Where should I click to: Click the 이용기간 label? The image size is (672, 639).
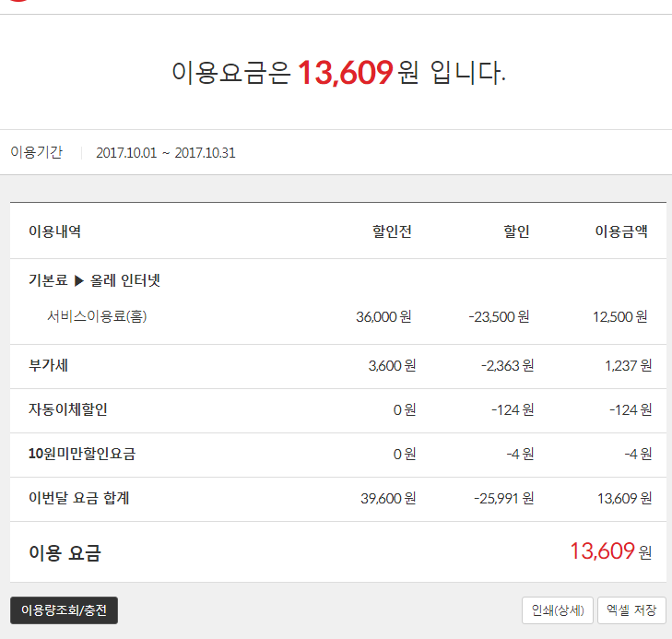point(36,152)
